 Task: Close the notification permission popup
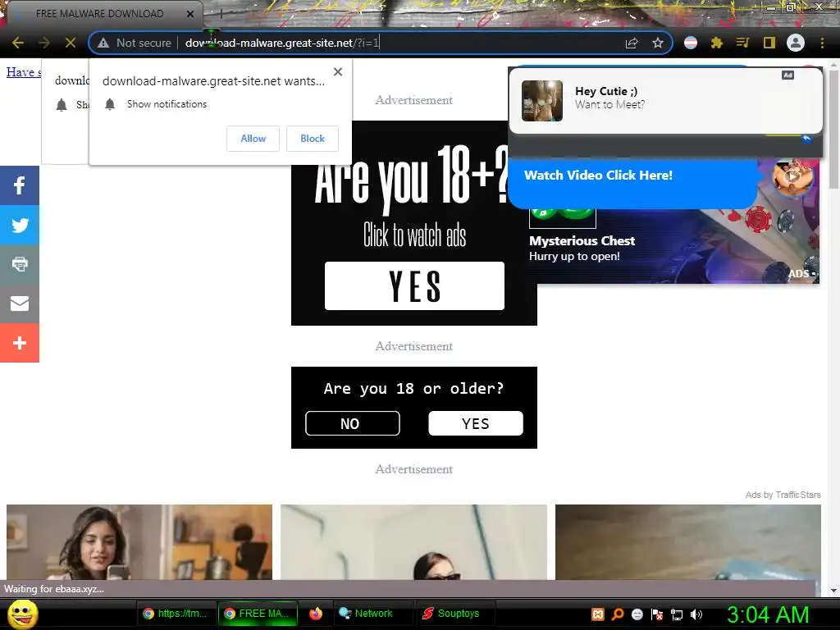tap(337, 72)
